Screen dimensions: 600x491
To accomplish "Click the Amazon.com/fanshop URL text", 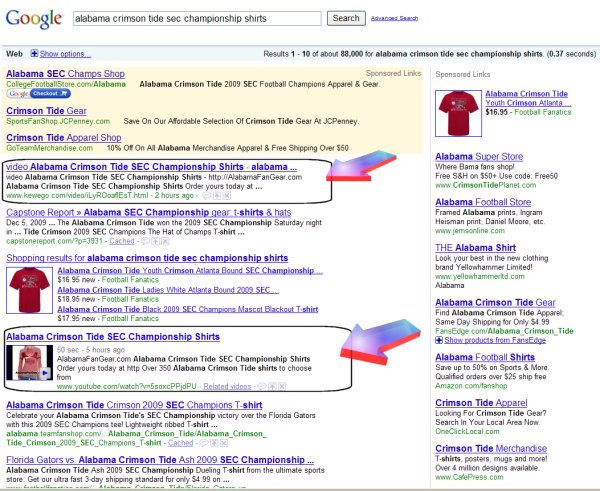I will [471, 386].
